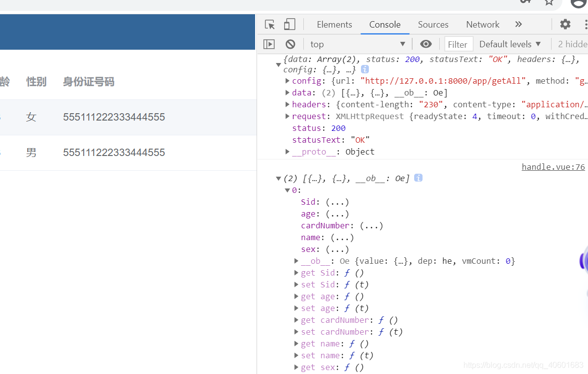This screenshot has width=588, height=374.
Task: Click the 性别 column header
Action: click(x=36, y=82)
